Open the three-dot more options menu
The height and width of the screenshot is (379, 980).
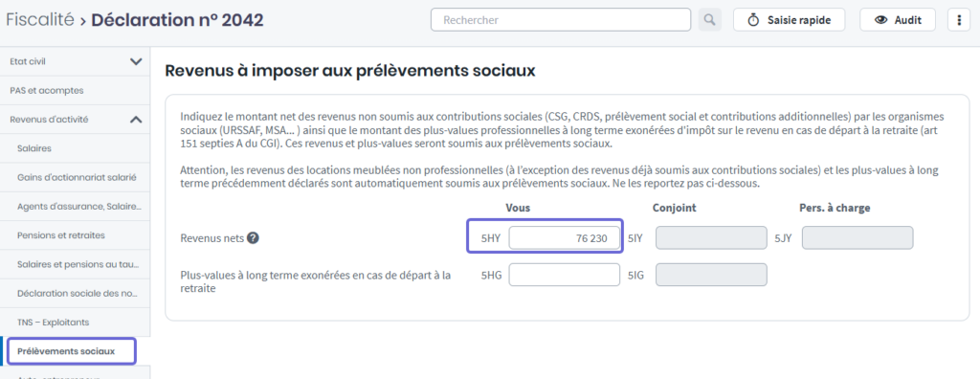point(959,20)
